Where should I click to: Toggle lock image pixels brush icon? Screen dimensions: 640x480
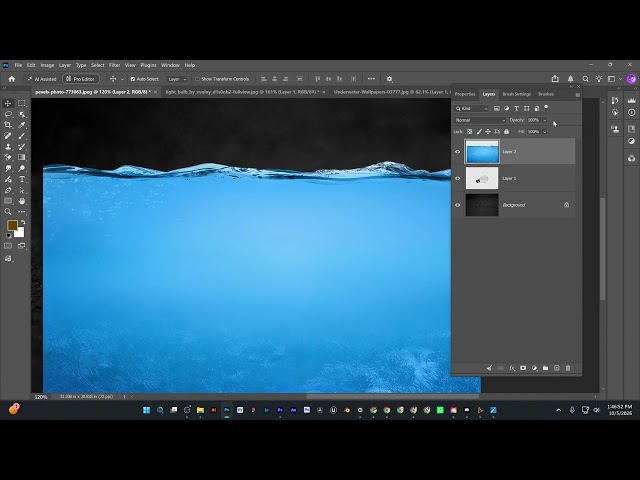coord(479,131)
